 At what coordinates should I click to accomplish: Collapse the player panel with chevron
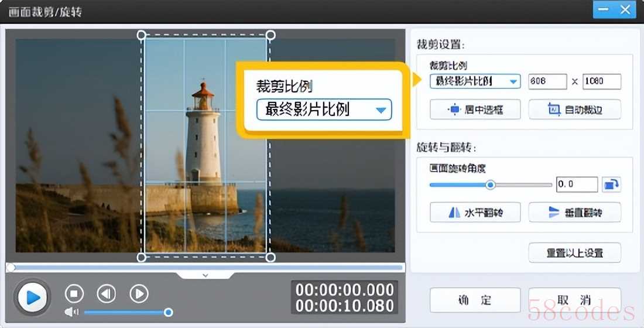click(x=205, y=275)
